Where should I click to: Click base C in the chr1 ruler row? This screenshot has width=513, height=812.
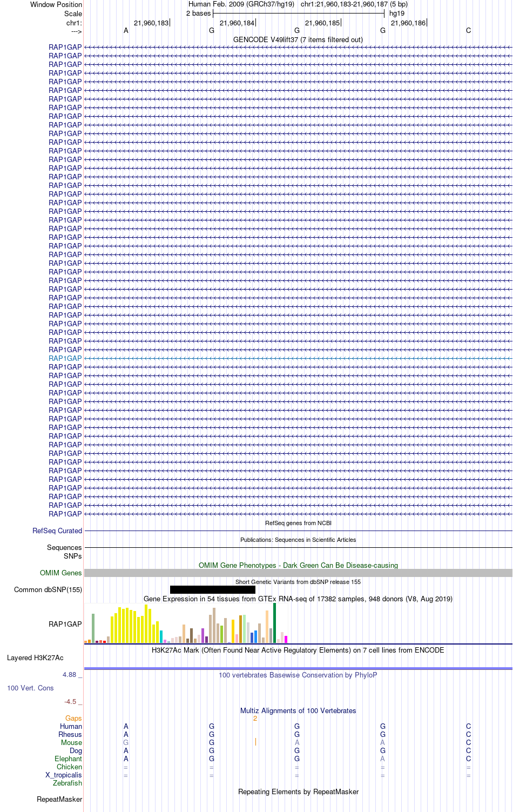468,30
